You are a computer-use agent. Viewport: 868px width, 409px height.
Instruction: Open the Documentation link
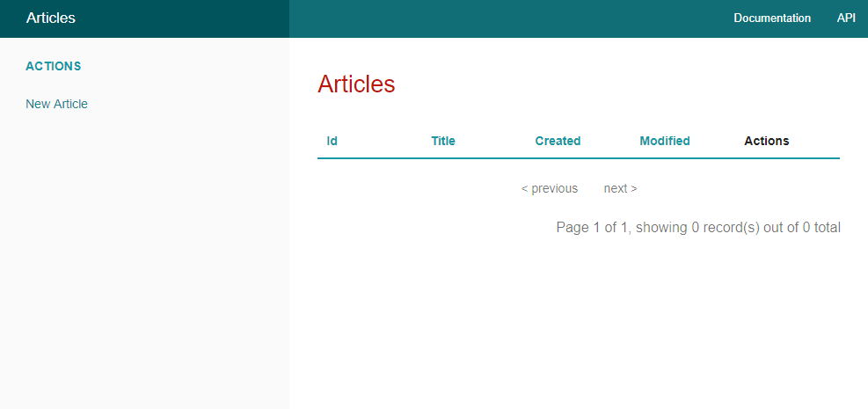(772, 18)
